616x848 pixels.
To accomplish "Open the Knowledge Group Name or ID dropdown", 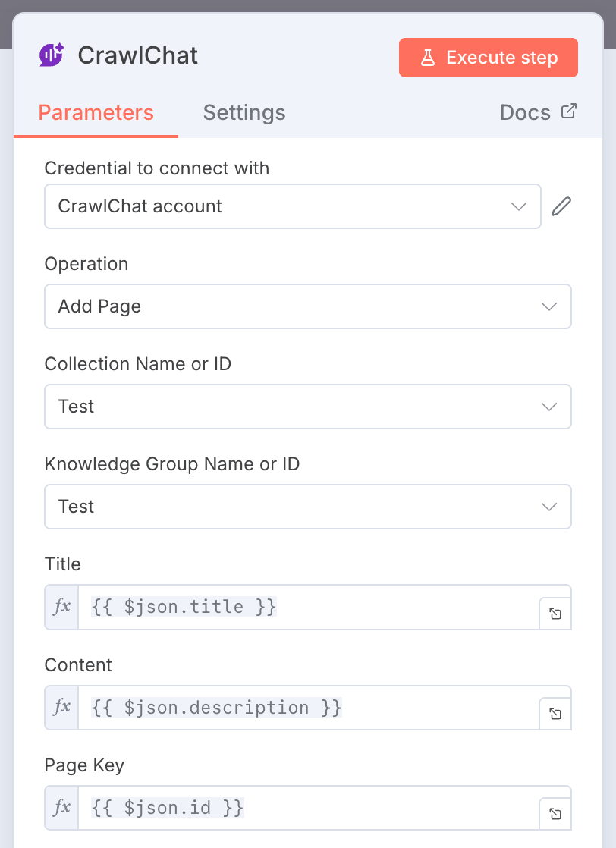I will pyautogui.click(x=548, y=507).
